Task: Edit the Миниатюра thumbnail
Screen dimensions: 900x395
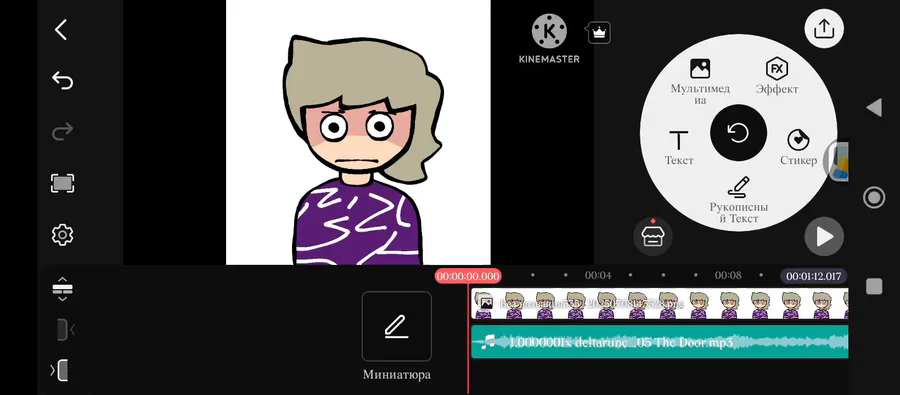Action: pos(397,326)
